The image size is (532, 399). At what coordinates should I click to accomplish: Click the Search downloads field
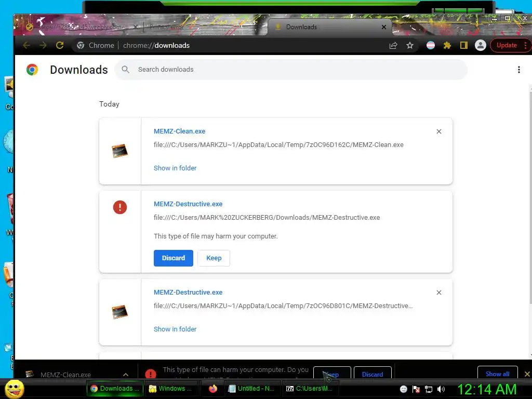coord(291,70)
